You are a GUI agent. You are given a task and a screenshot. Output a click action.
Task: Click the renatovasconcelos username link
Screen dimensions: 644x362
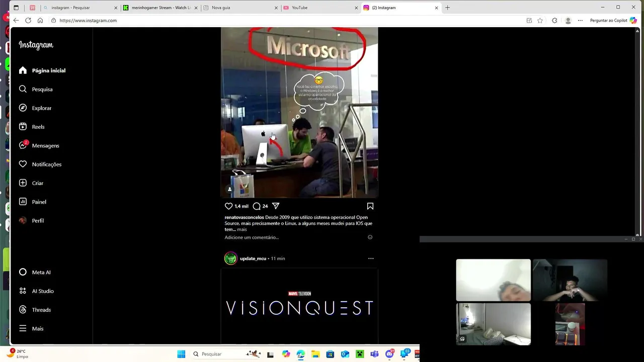tap(244, 217)
